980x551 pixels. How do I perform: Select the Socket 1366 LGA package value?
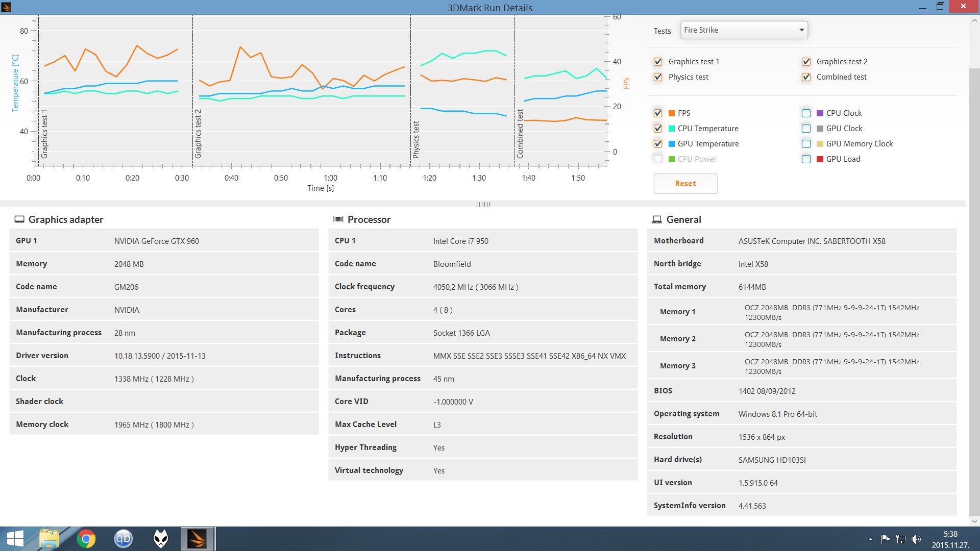tap(461, 333)
